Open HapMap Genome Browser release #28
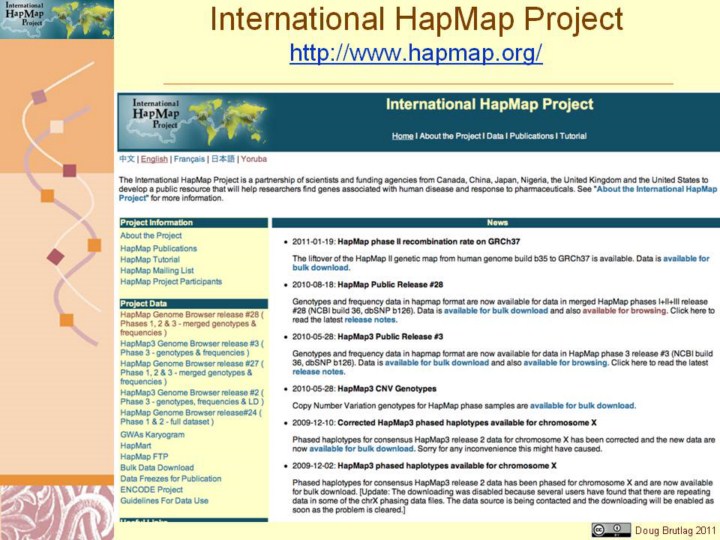 (190, 315)
